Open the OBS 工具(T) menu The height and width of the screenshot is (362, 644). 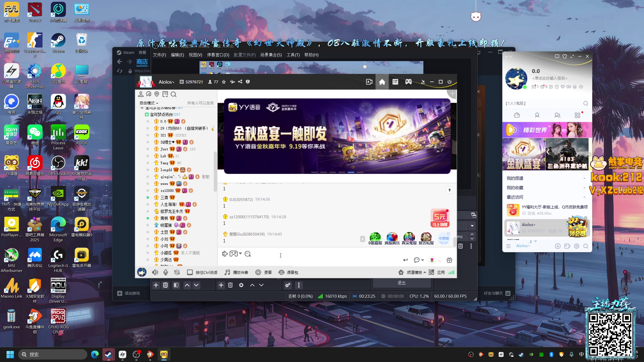point(293,55)
